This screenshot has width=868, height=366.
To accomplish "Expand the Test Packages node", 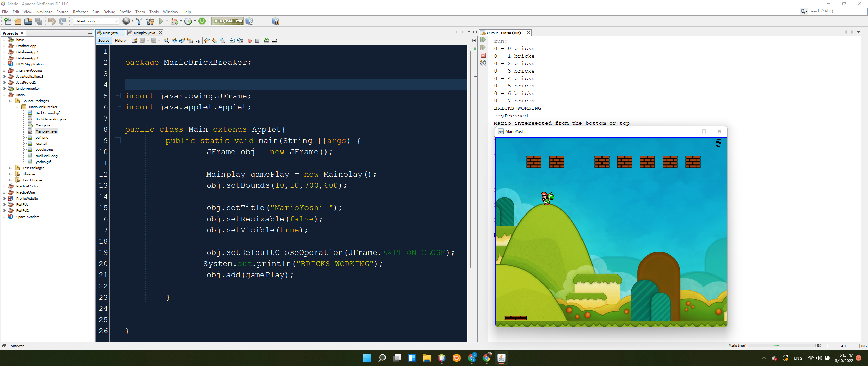I will pyautogui.click(x=11, y=168).
